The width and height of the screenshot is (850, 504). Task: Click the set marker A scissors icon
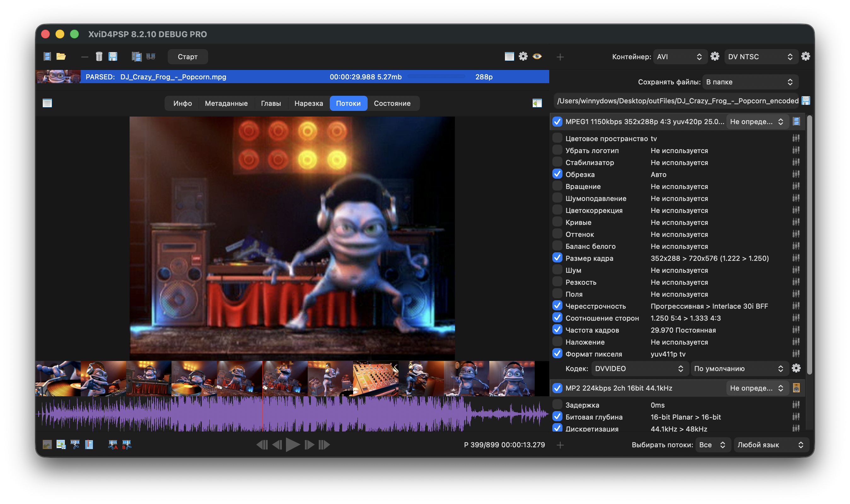[x=113, y=444]
